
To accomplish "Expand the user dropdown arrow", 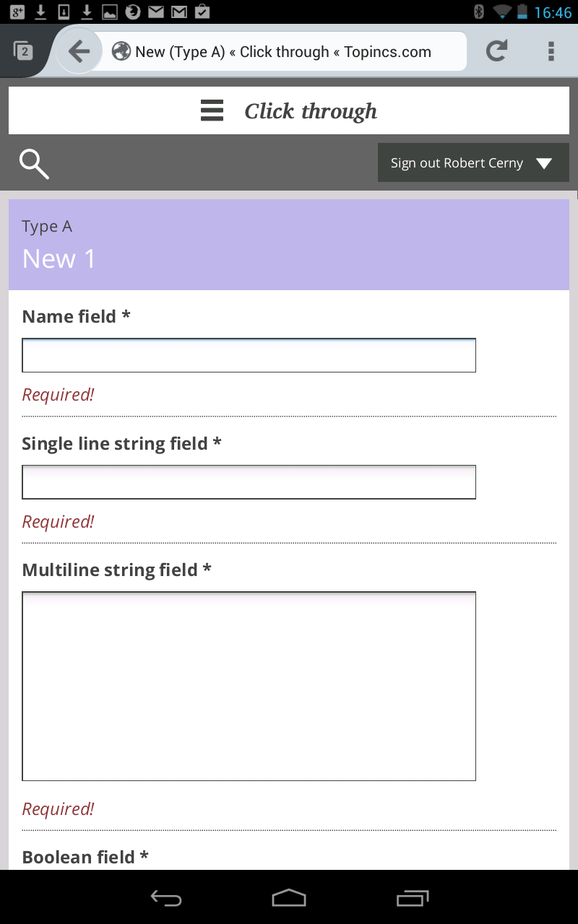I will pyautogui.click(x=544, y=163).
